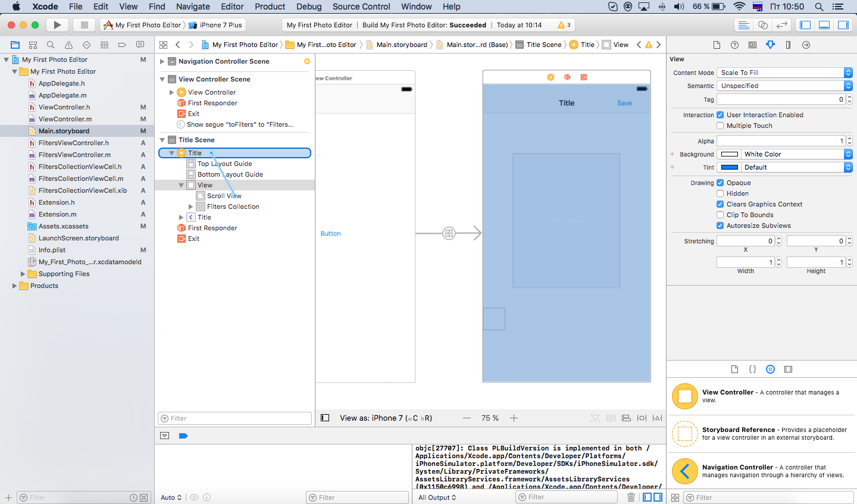Screen dimensions: 857x504
Task: Run the project with the Play button
Action: pos(57,25)
